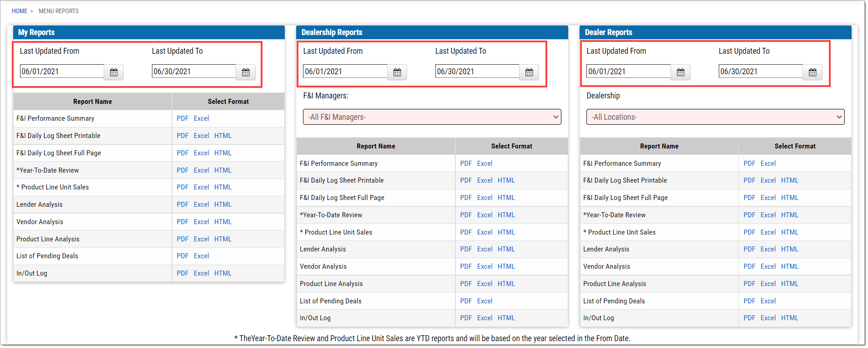Open calendar for Dealership Reports Last Updated To
The image size is (868, 348).
tap(529, 72)
